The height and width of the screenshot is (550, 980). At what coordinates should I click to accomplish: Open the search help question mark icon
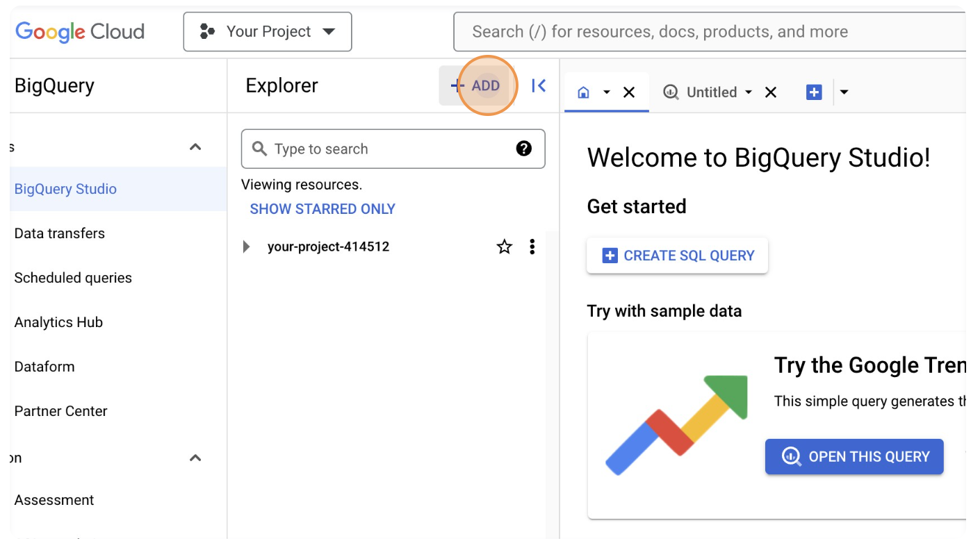click(524, 148)
